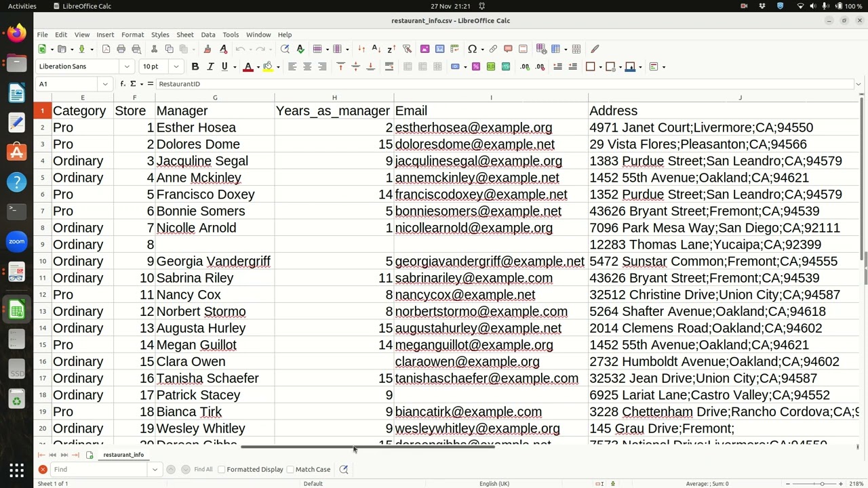This screenshot has width=868, height=488.
Task: Click Export as PDF icon
Action: 106,49
